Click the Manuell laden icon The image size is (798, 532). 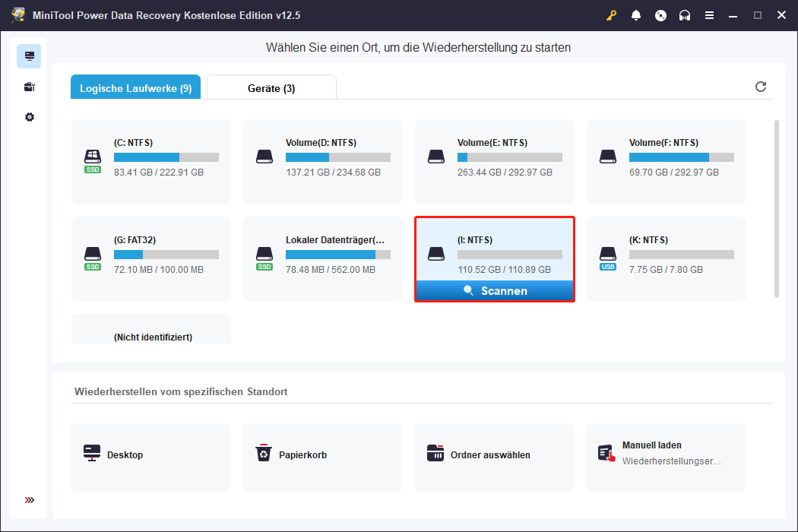tap(606, 453)
